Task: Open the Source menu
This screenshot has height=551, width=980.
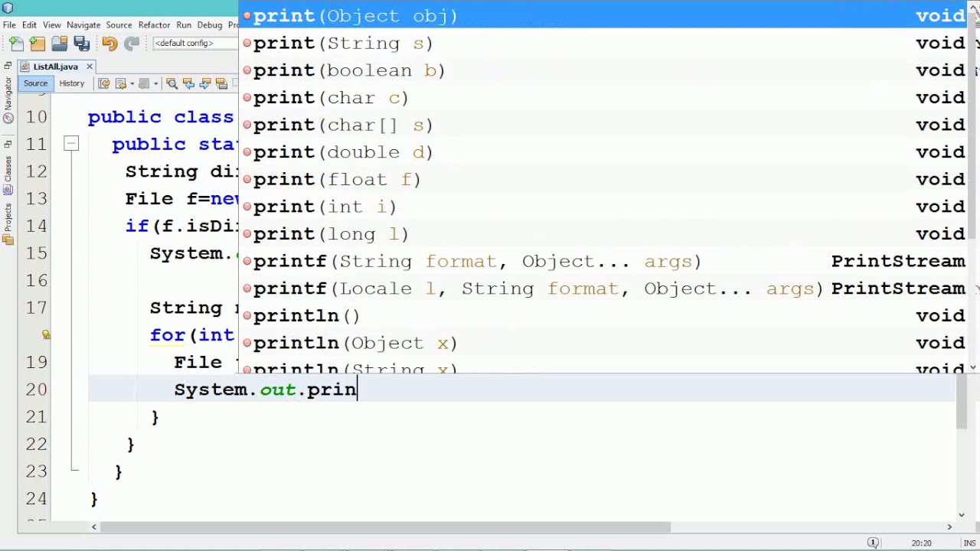Action: click(119, 25)
